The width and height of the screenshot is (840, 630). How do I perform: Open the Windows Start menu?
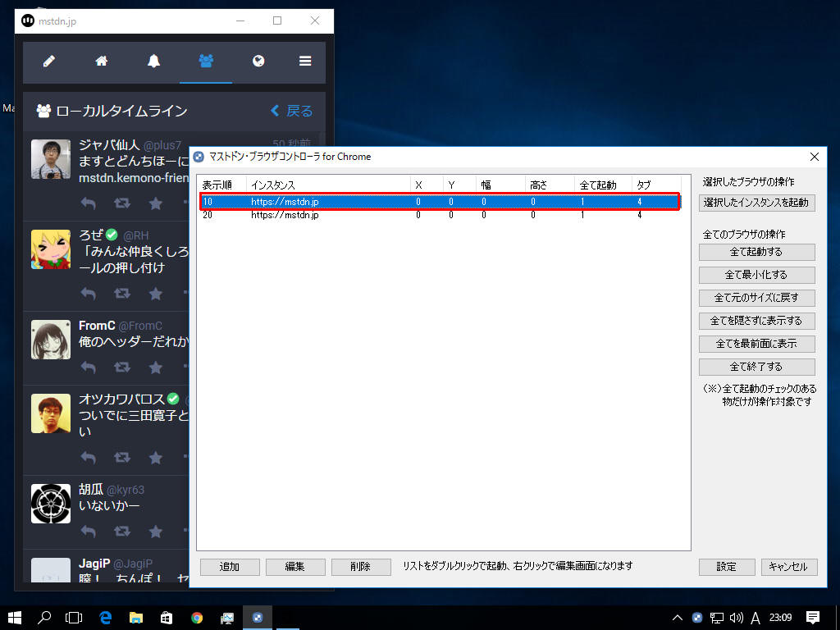click(15, 618)
